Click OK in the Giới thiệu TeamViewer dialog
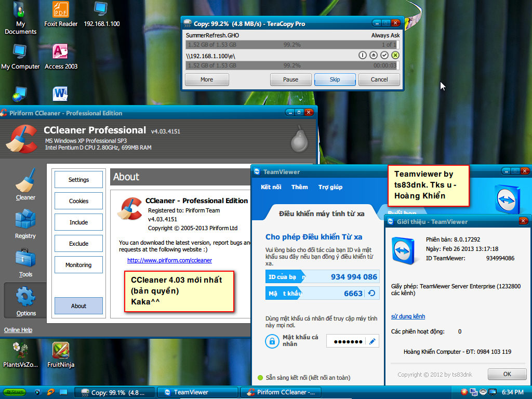This screenshot has height=399, width=532. coord(507,374)
